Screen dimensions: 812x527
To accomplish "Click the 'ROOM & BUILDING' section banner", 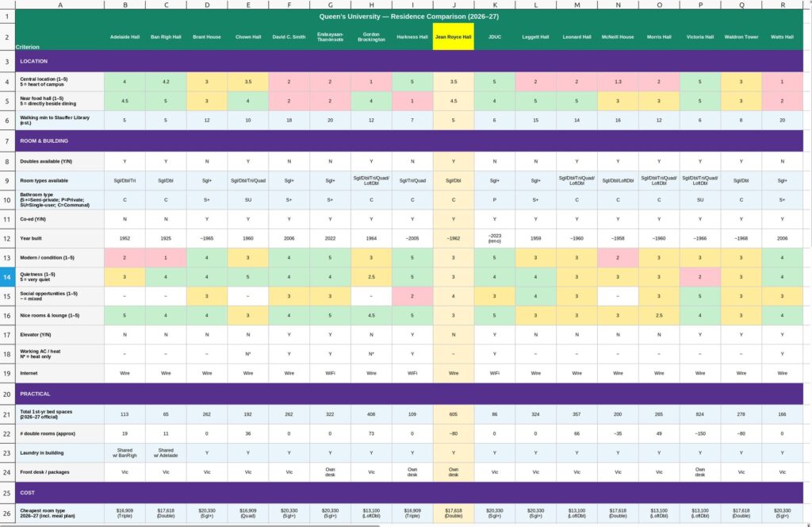I will tap(409, 141).
